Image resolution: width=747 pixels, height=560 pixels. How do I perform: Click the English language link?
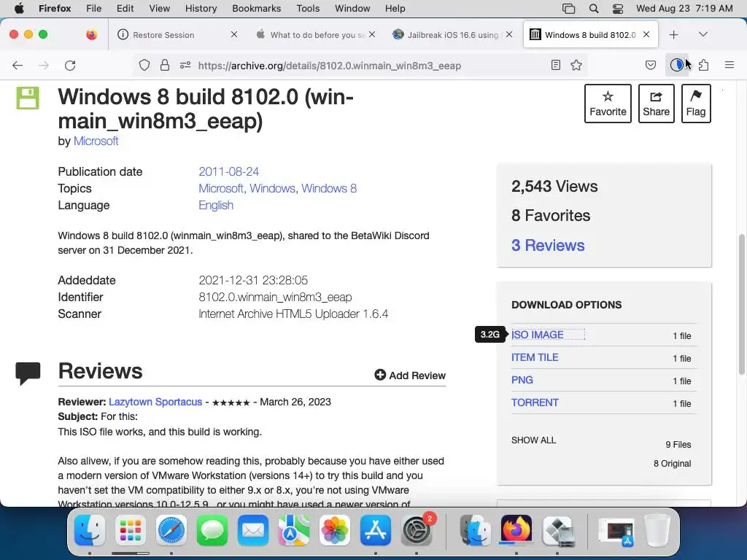point(216,205)
